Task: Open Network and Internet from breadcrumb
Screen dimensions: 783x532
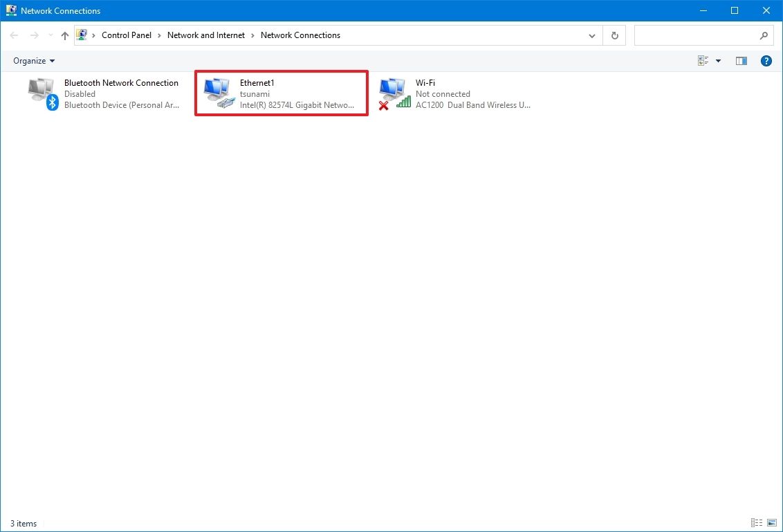Action: [205, 35]
